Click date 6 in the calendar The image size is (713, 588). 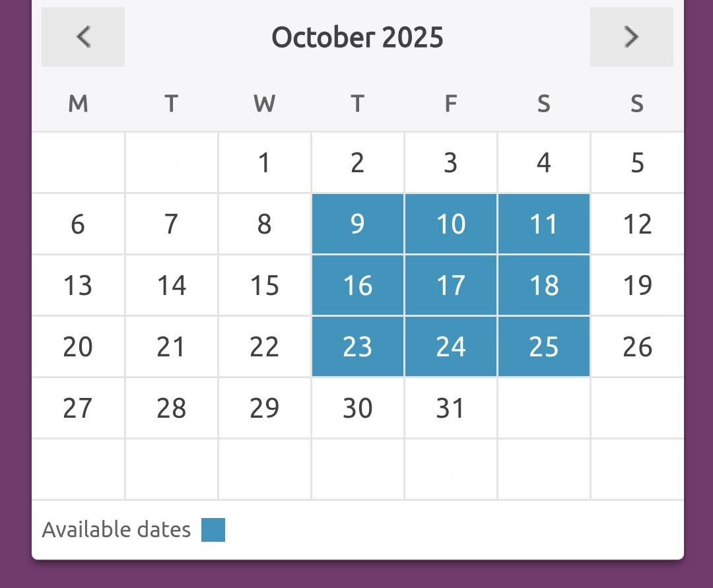point(78,224)
